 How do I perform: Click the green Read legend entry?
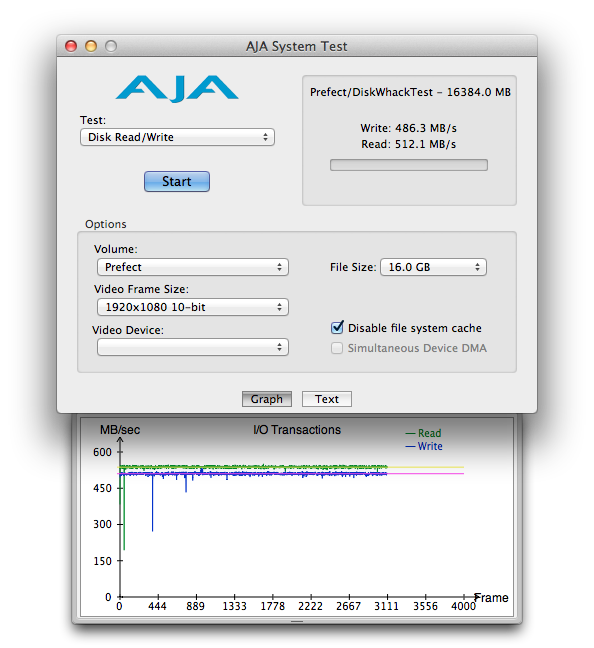(423, 433)
